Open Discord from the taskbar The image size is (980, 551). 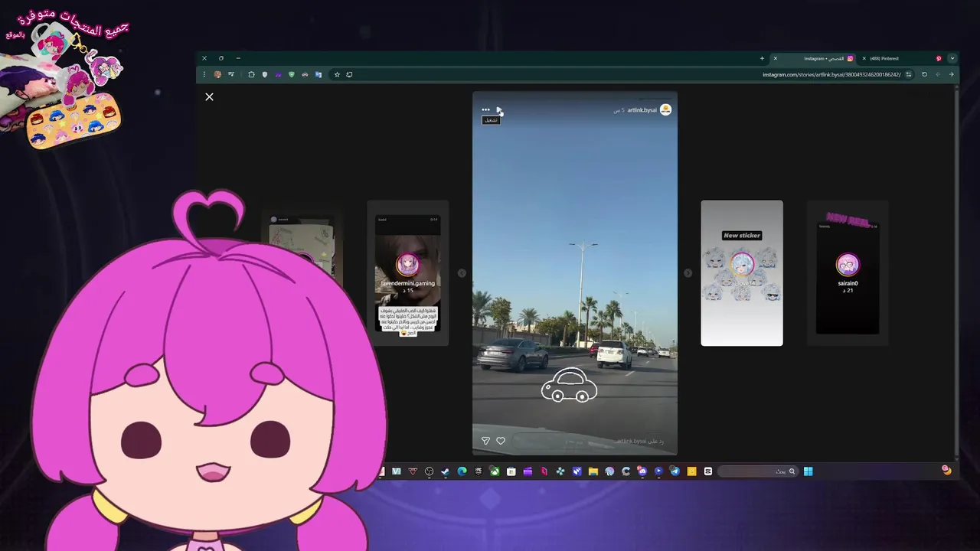pyautogui.click(x=642, y=471)
